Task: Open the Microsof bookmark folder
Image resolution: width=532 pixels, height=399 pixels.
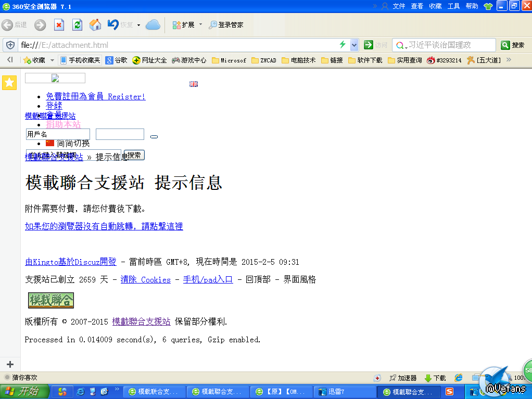Action: click(x=229, y=60)
